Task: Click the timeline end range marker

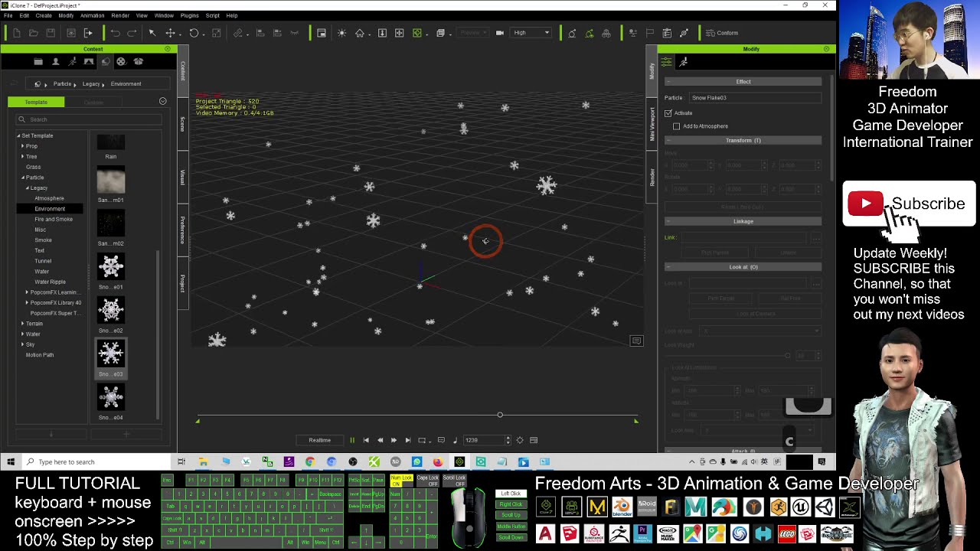Action: (635, 420)
